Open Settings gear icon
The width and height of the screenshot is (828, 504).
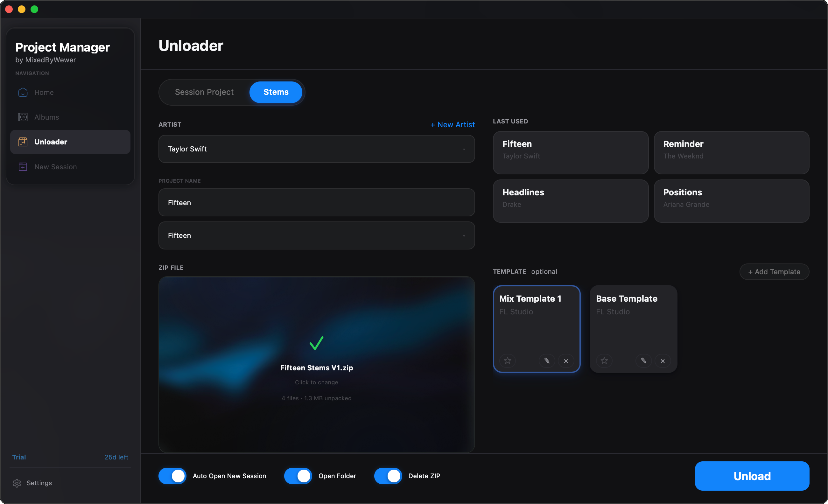(17, 483)
